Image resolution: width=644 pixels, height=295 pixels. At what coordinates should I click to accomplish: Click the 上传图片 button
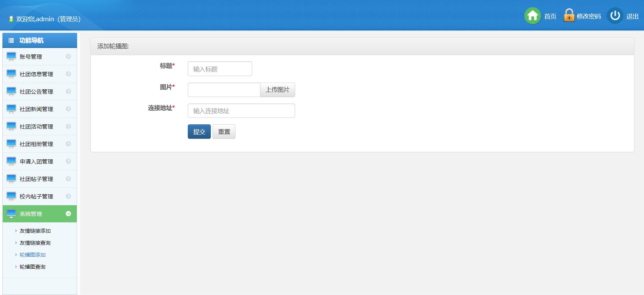point(278,90)
